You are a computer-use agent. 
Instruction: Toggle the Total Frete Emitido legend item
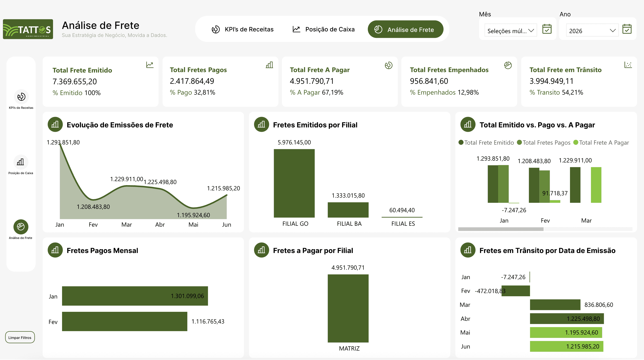tap(486, 143)
